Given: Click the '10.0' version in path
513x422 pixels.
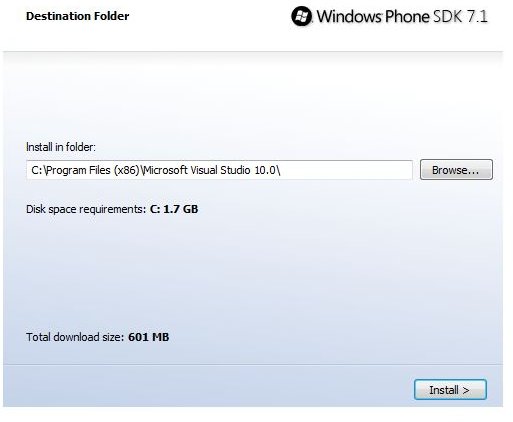Looking at the screenshot, I should pos(265,170).
